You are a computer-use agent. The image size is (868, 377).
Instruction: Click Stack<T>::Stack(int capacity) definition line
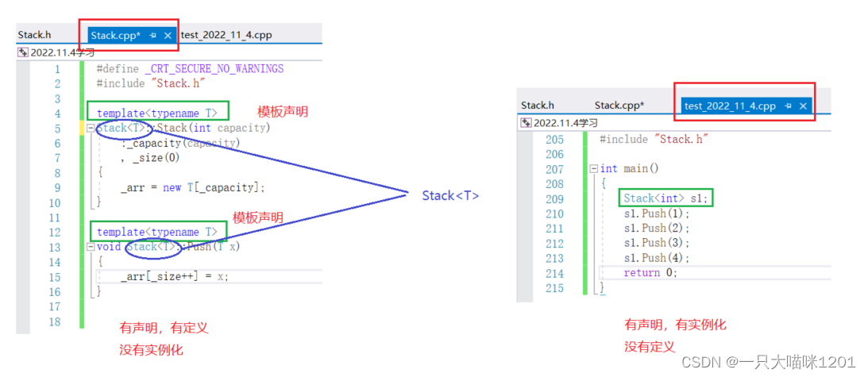pyautogui.click(x=183, y=129)
